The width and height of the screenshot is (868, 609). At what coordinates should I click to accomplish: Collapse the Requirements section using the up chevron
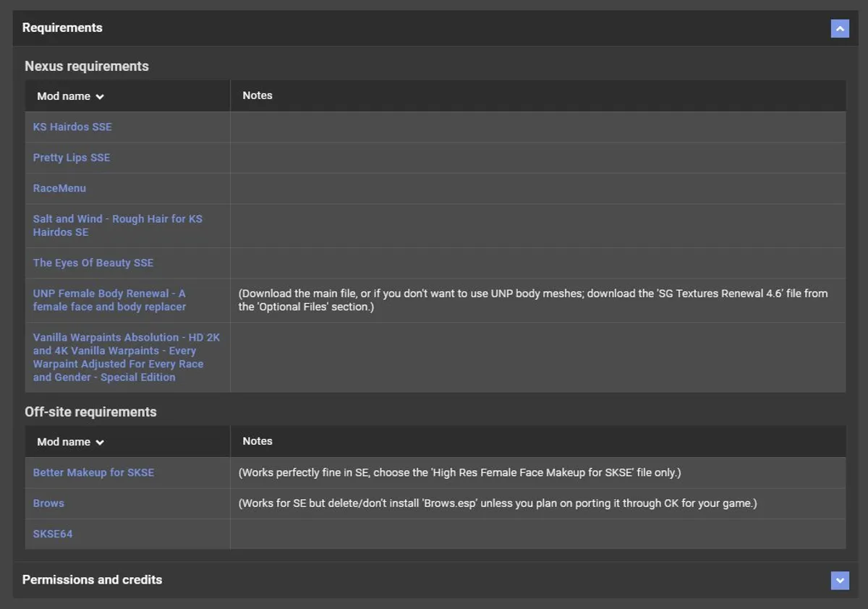839,29
